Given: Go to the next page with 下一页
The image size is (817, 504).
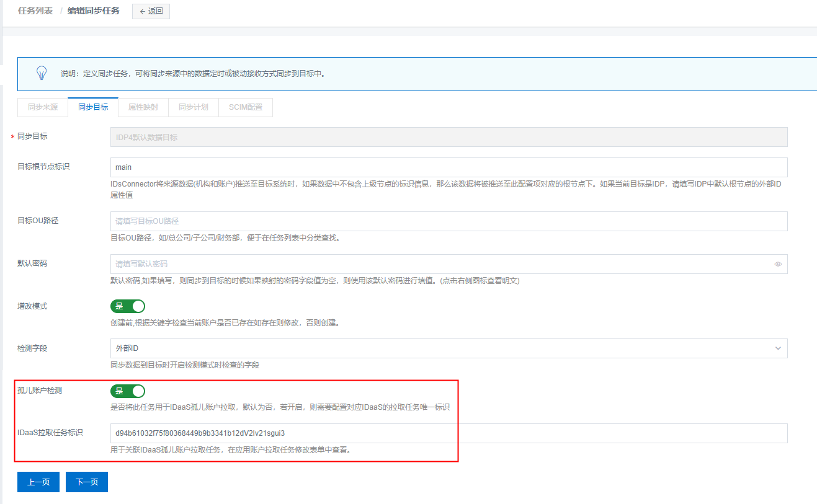Looking at the screenshot, I should 86,482.
